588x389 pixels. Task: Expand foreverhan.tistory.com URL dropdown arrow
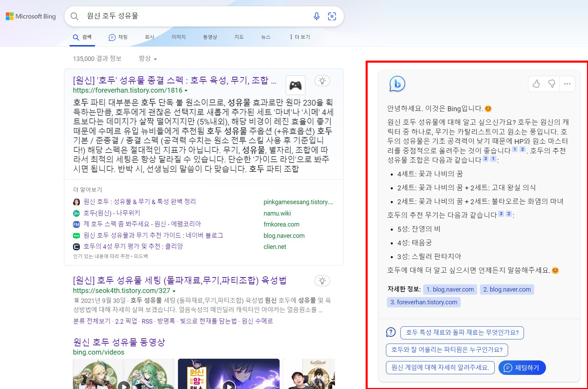coord(186,91)
